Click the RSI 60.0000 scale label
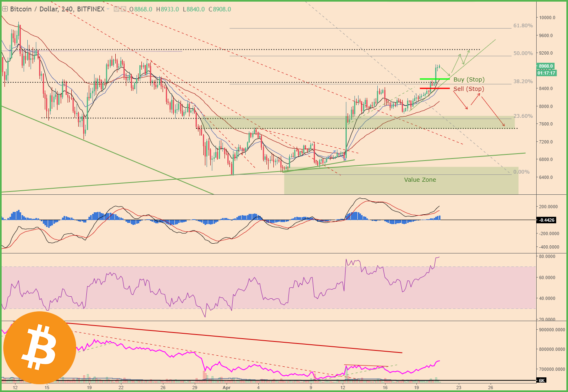568x392 pixels. 547,277
